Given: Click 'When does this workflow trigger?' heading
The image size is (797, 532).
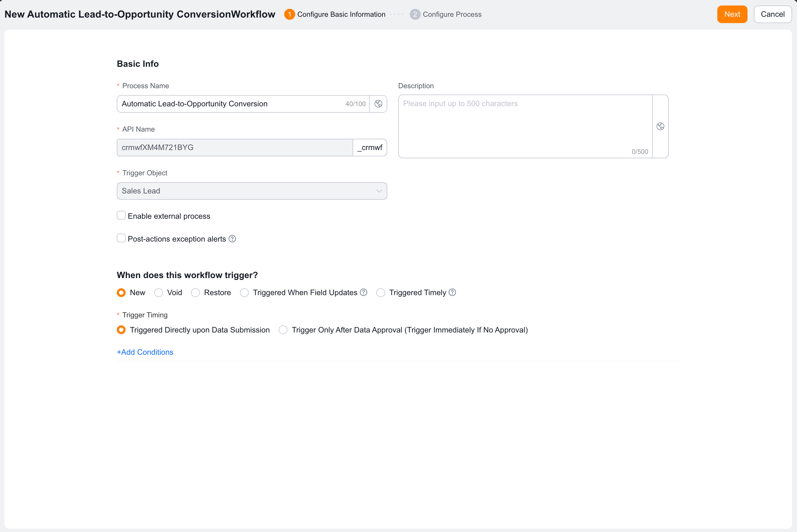Looking at the screenshot, I should [x=187, y=275].
